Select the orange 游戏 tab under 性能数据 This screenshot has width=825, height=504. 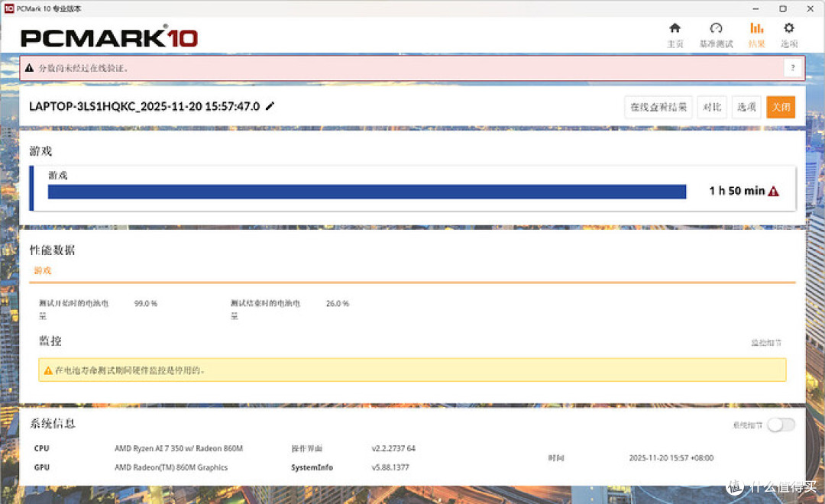tap(43, 270)
